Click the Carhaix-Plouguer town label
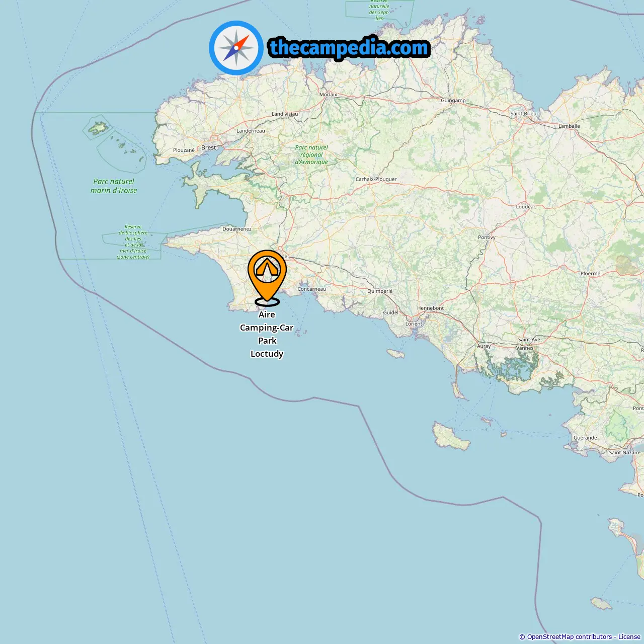This screenshot has height=644, width=644. (x=376, y=179)
